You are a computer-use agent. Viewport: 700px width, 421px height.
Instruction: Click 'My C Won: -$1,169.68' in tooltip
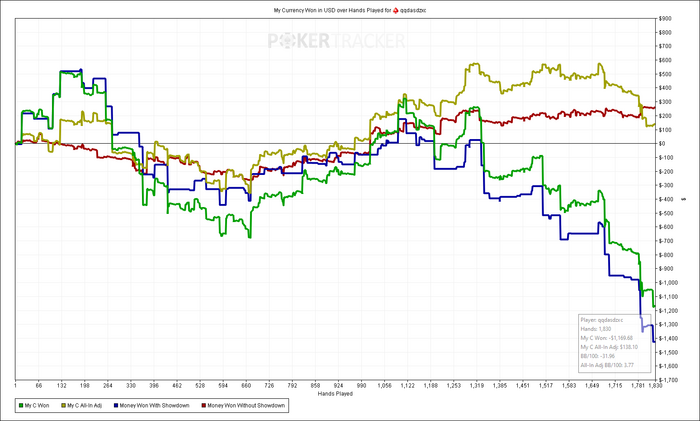pos(606,338)
